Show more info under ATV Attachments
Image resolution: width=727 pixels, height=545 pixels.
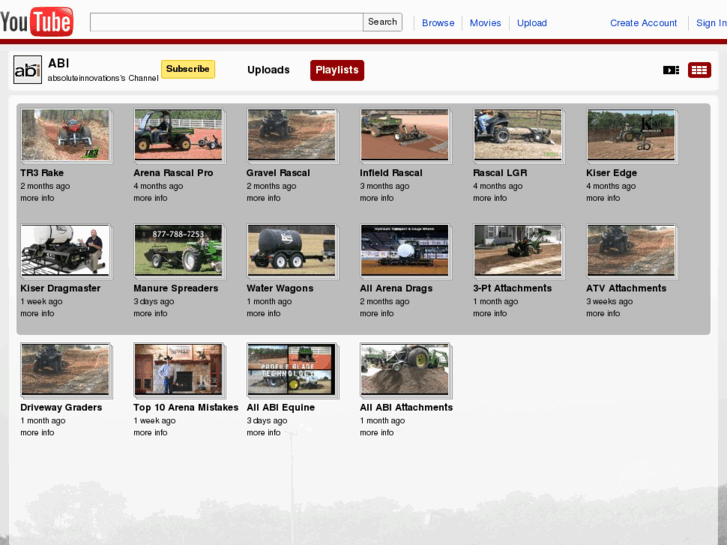603,314
